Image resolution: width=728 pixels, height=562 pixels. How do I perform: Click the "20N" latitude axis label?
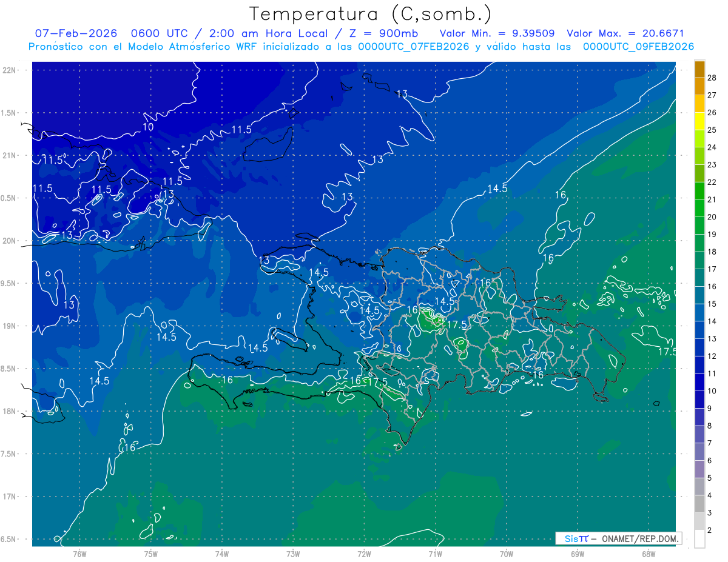click(9, 241)
